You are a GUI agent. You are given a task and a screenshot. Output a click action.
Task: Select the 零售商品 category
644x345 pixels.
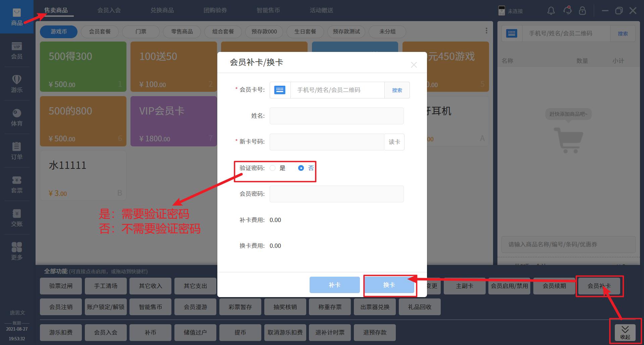point(182,31)
